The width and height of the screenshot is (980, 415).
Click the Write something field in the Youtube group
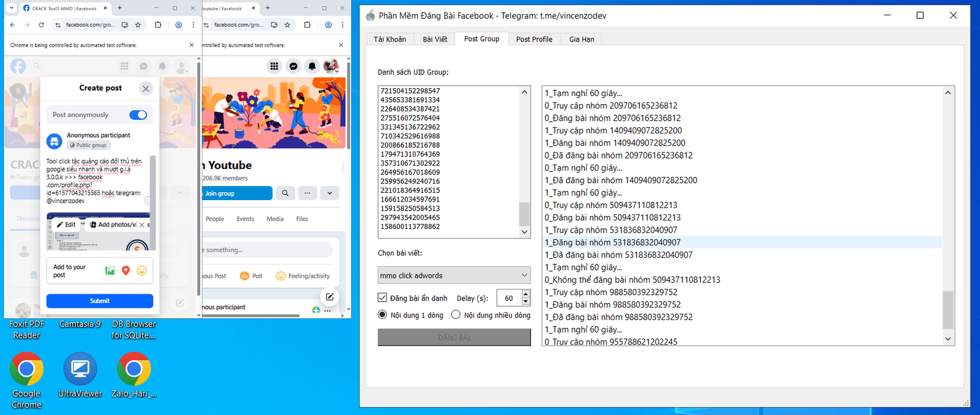tap(268, 250)
